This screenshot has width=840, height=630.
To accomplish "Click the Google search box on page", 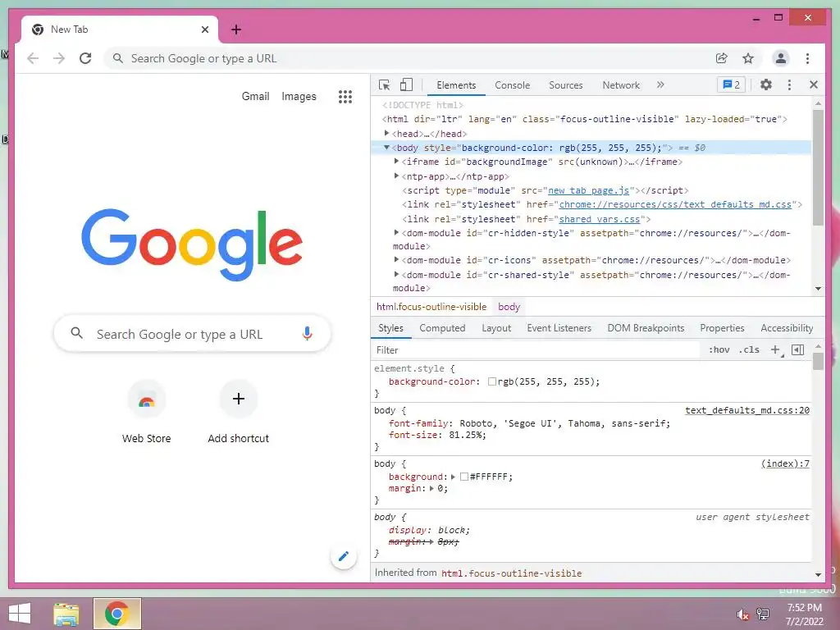I will point(192,334).
